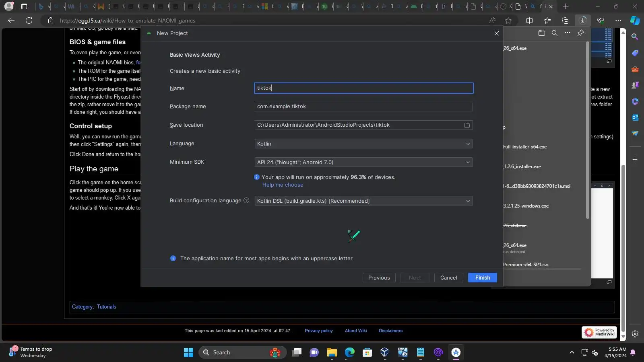Open File Explorer from taskbar
Screen dimensions: 644x362
(x=332, y=352)
